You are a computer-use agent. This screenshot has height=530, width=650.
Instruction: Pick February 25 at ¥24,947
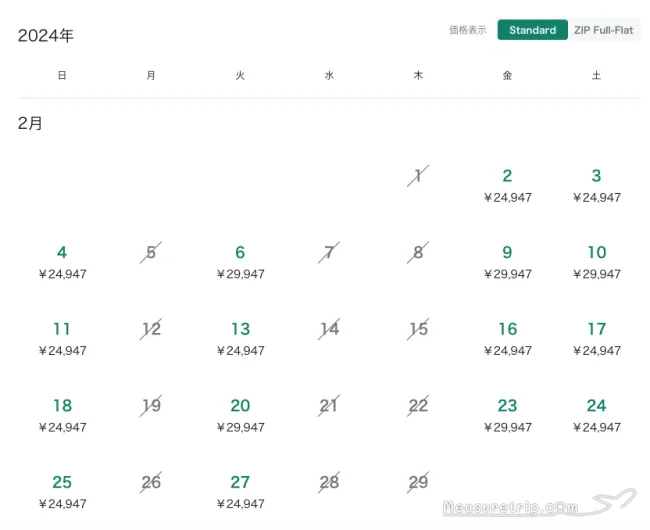pyautogui.click(x=62, y=492)
